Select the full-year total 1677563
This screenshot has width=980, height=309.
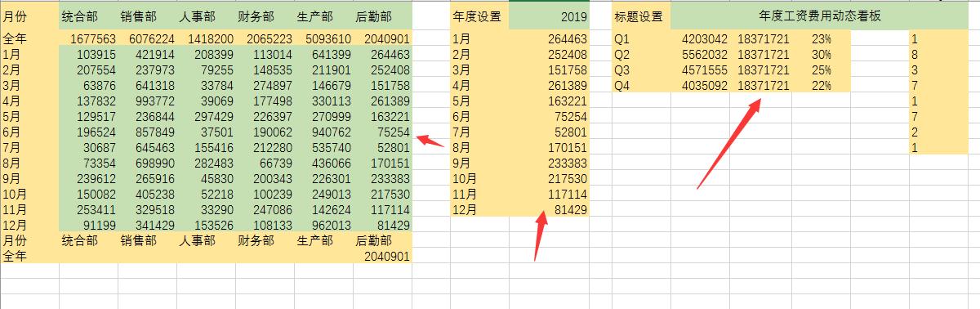point(89,38)
